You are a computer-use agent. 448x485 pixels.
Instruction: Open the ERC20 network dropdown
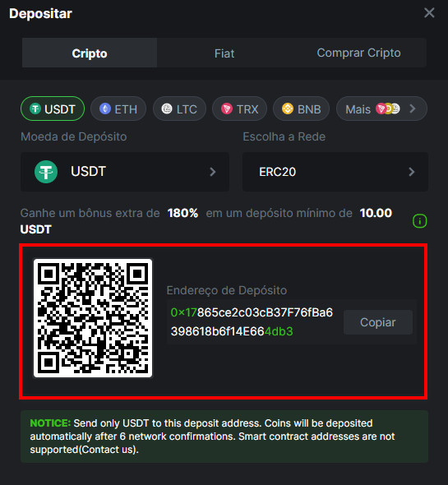click(x=335, y=172)
